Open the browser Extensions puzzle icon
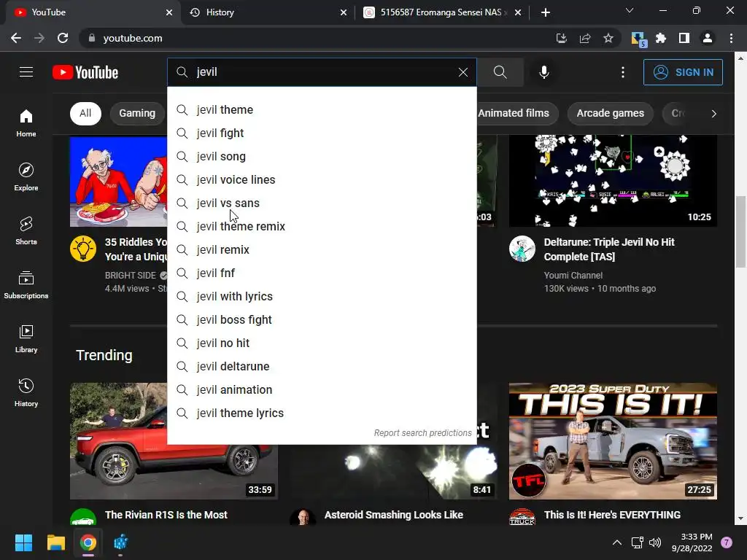The image size is (747, 560). pos(661,38)
